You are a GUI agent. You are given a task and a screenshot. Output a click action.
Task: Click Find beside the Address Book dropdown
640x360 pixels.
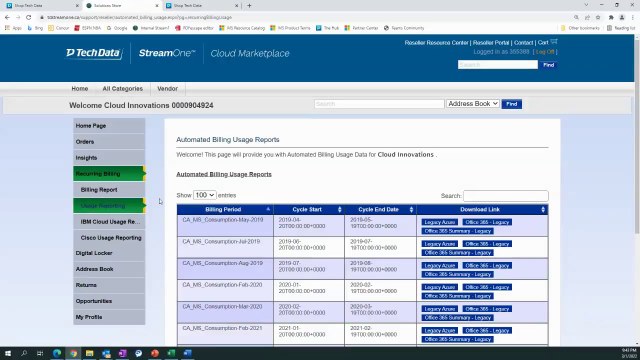(x=511, y=104)
